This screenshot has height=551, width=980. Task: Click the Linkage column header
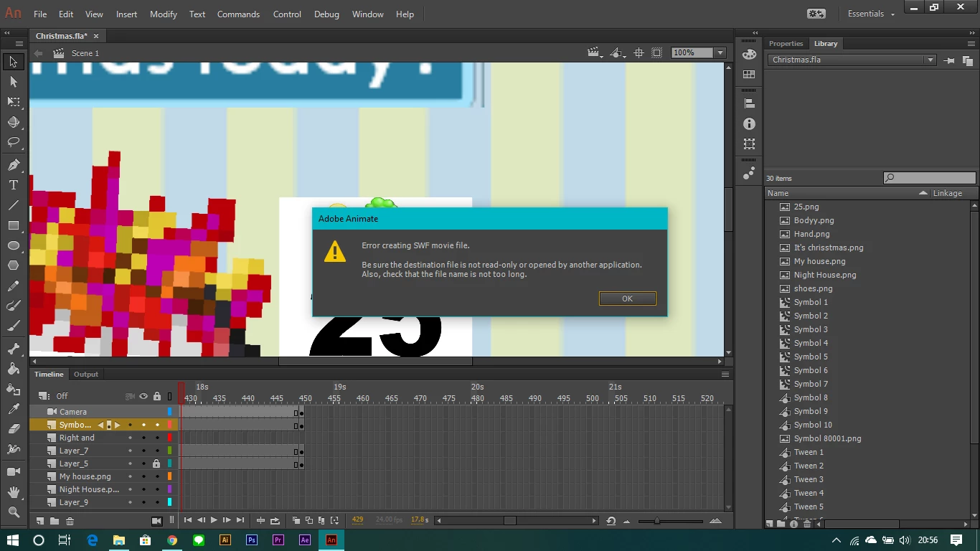coord(947,194)
